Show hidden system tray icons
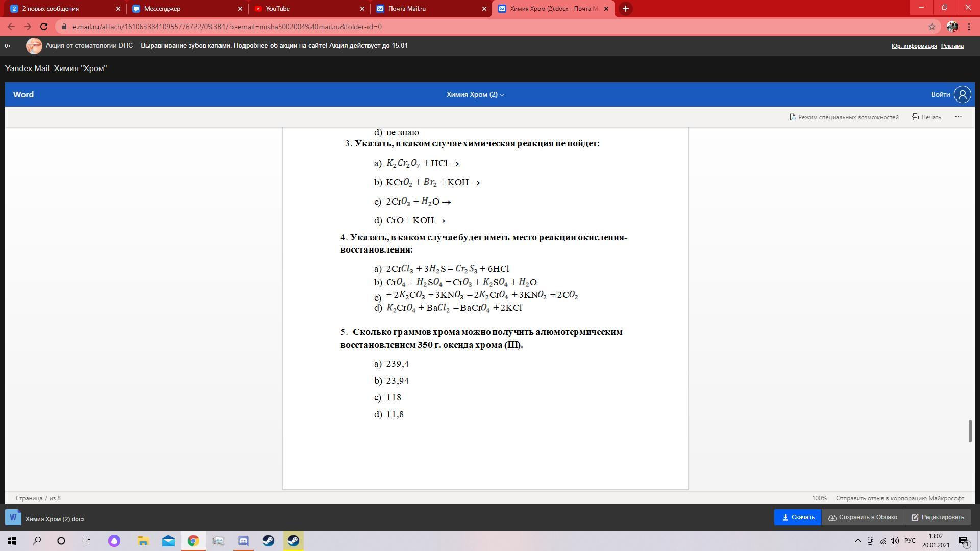Image resolution: width=980 pixels, height=551 pixels. [x=857, y=541]
